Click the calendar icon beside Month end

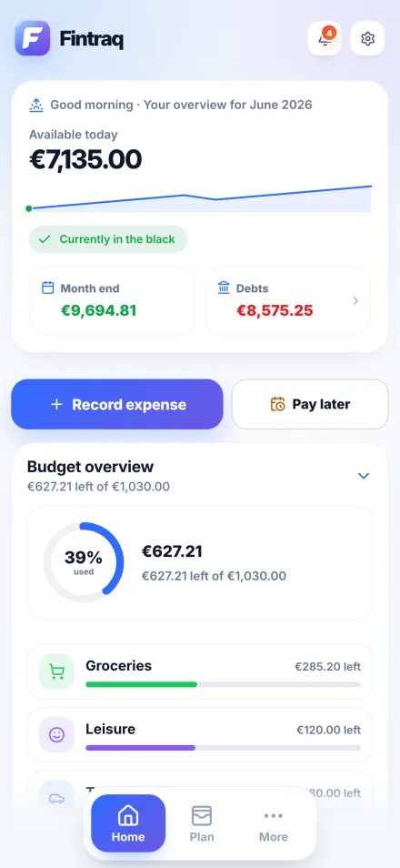(48, 288)
